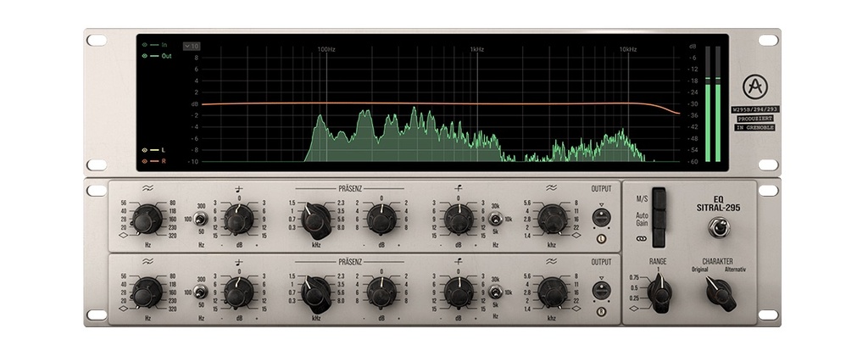
Task: Click bottom row high-pass off diamond marker
Action: pos(124,309)
